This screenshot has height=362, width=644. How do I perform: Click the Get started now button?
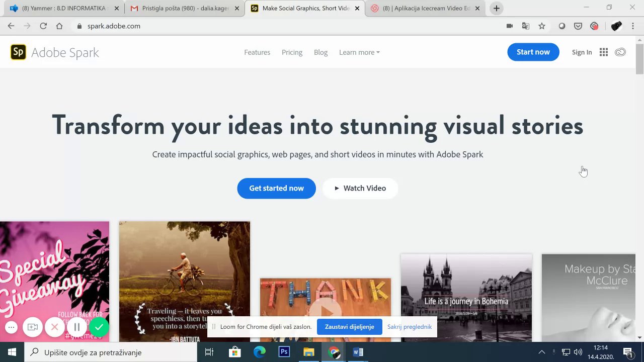click(277, 188)
